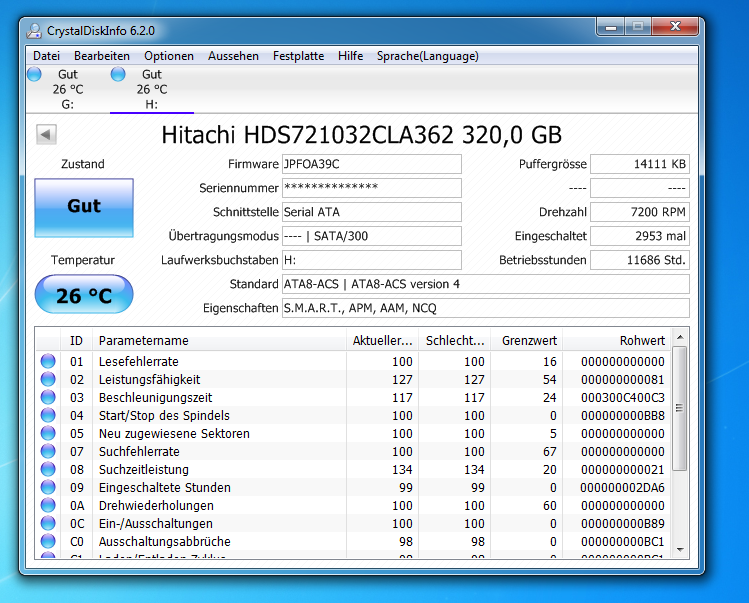Image resolution: width=749 pixels, height=603 pixels.
Task: Click the Puffergrösse field 14111 KB
Action: [x=640, y=164]
